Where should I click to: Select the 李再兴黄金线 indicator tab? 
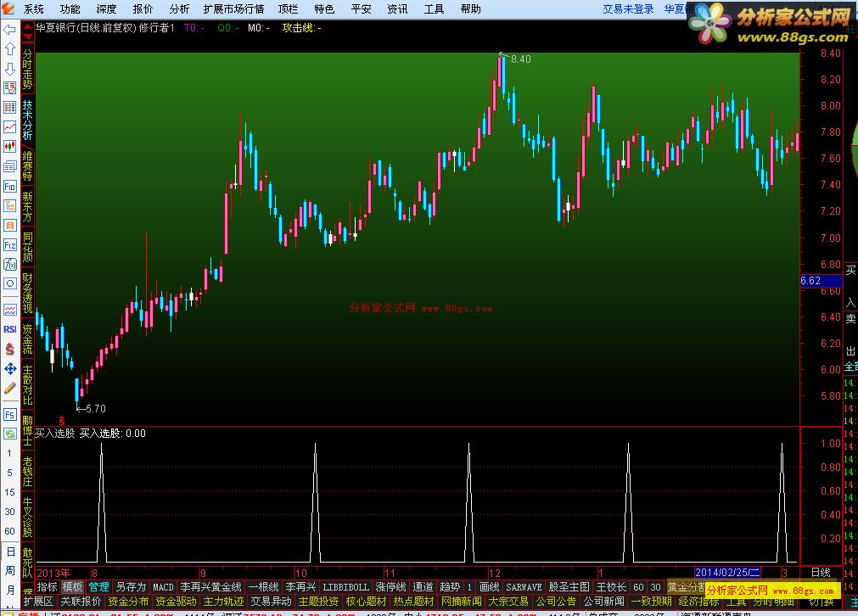210,587
